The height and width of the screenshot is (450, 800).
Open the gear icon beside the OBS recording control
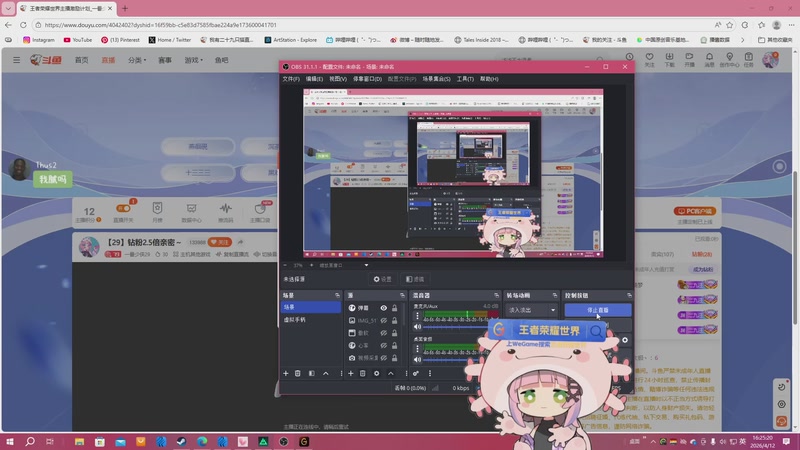click(x=624, y=340)
